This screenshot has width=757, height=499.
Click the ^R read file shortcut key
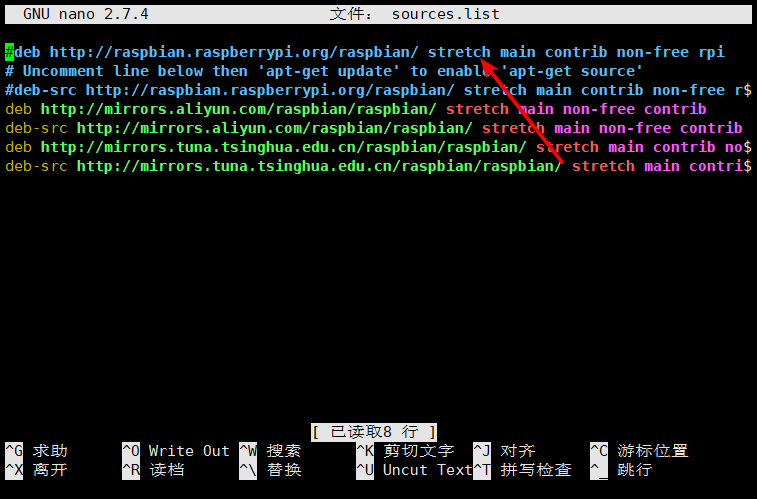pos(131,470)
